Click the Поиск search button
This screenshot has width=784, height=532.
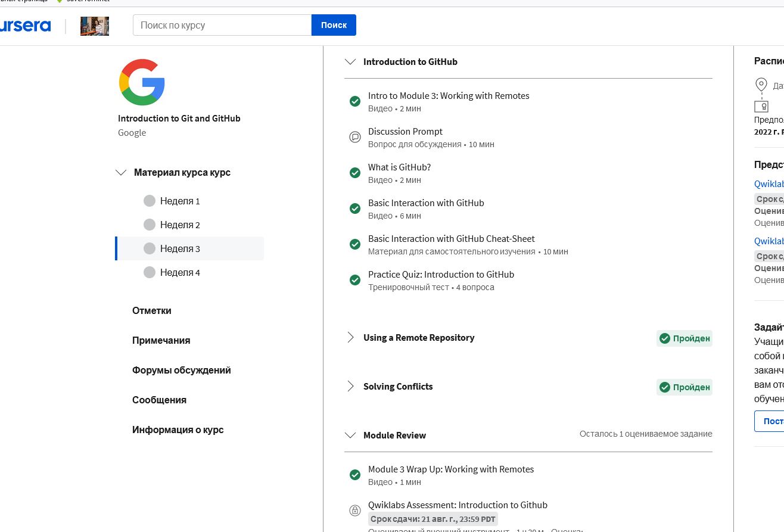click(334, 25)
